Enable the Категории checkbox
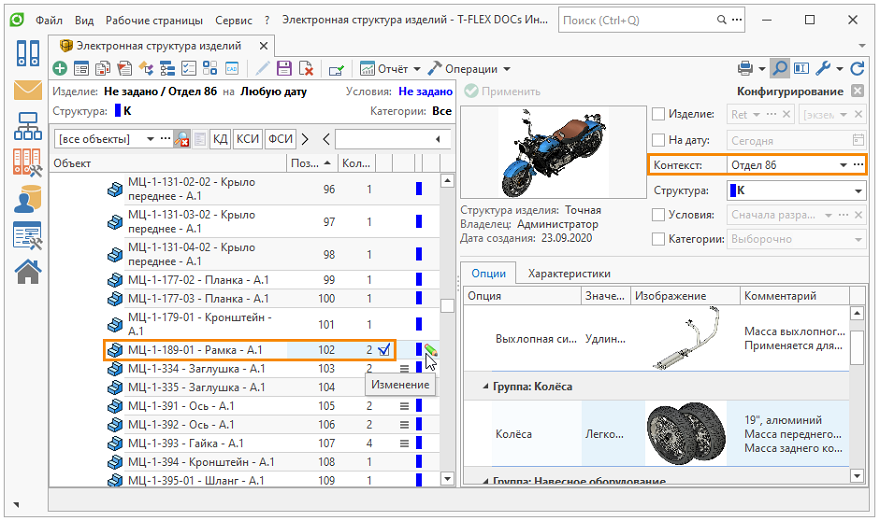The width and height of the screenshot is (880, 521). [x=658, y=239]
